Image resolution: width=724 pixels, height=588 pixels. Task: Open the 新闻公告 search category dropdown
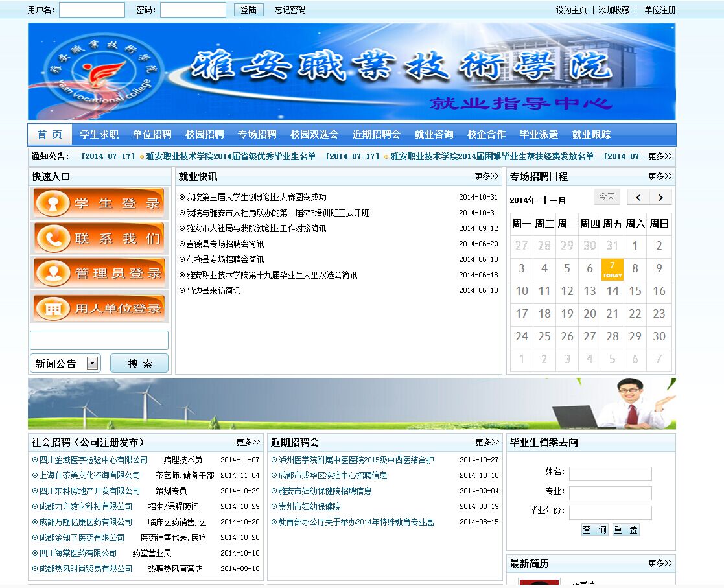93,363
